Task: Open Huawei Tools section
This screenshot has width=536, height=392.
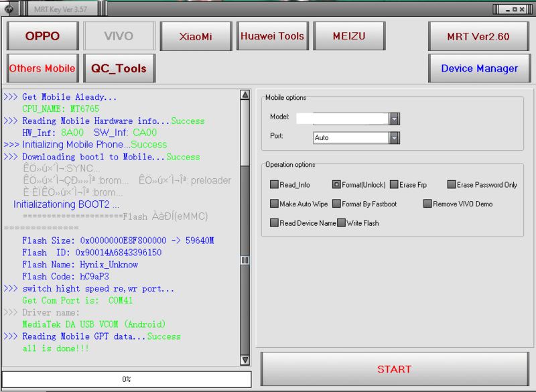Action: click(273, 36)
